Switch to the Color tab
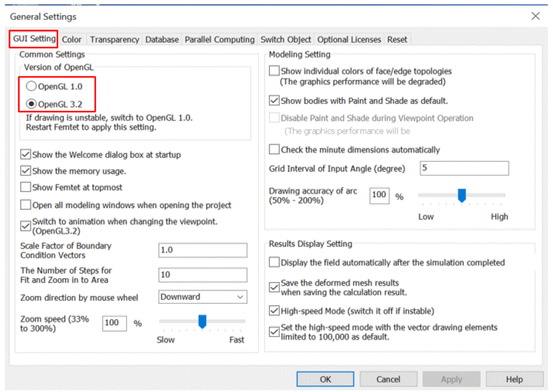The width and height of the screenshot is (553, 392). [72, 40]
